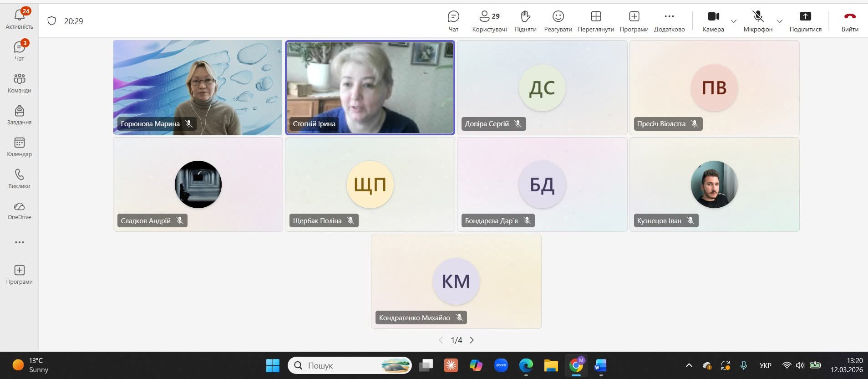Screen dimensions: 868x379
Task: Show the Користувачі participants list
Action: point(489,21)
